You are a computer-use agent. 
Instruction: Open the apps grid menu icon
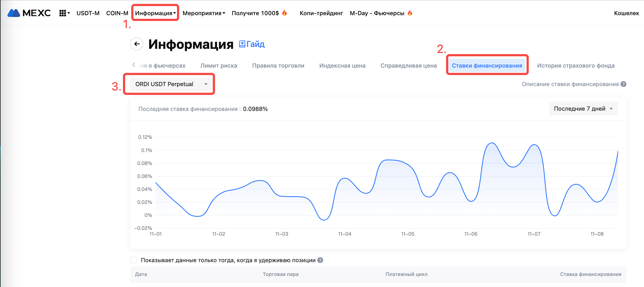63,13
